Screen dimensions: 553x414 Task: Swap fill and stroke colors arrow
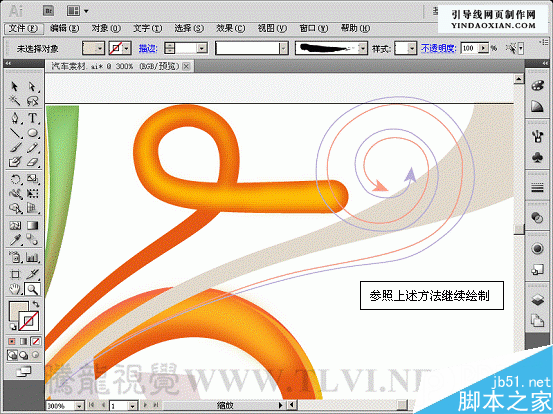[x=36, y=304]
